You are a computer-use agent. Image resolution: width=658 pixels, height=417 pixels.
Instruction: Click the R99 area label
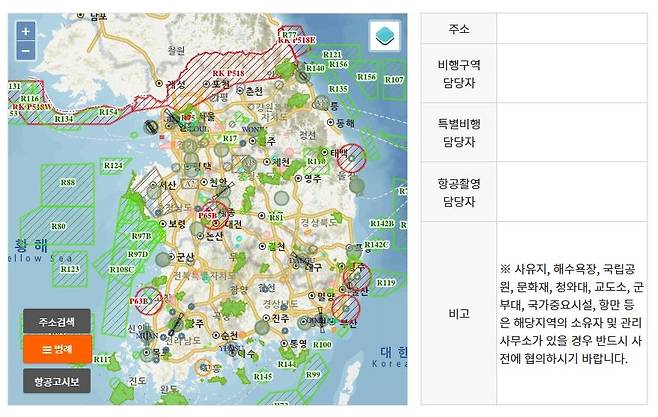(x=313, y=374)
